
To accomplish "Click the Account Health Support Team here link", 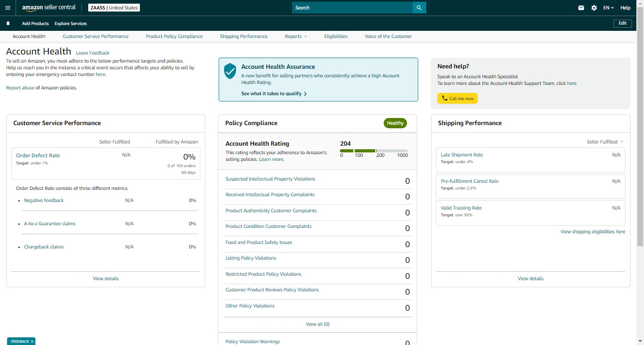I will coord(572,83).
